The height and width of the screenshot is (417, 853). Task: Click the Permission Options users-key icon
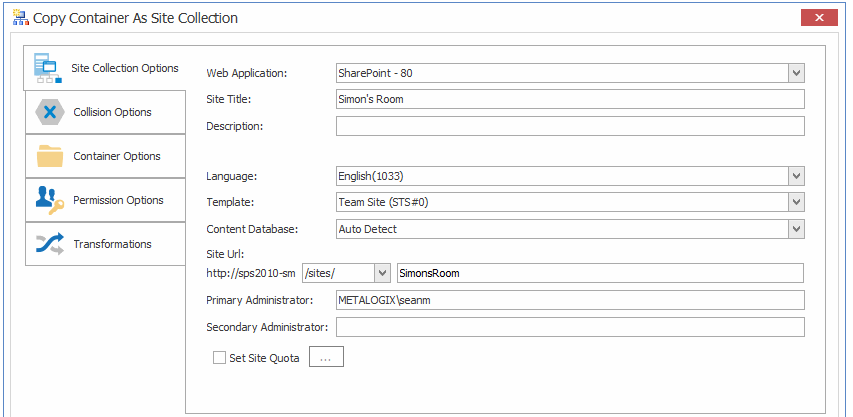point(50,200)
